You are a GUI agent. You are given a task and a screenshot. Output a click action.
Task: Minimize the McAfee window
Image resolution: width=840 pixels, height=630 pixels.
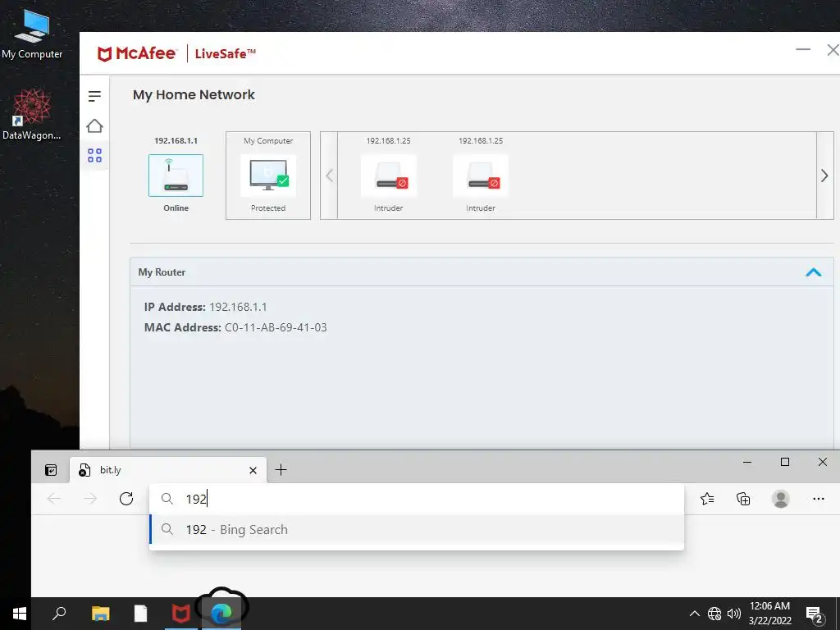803,49
